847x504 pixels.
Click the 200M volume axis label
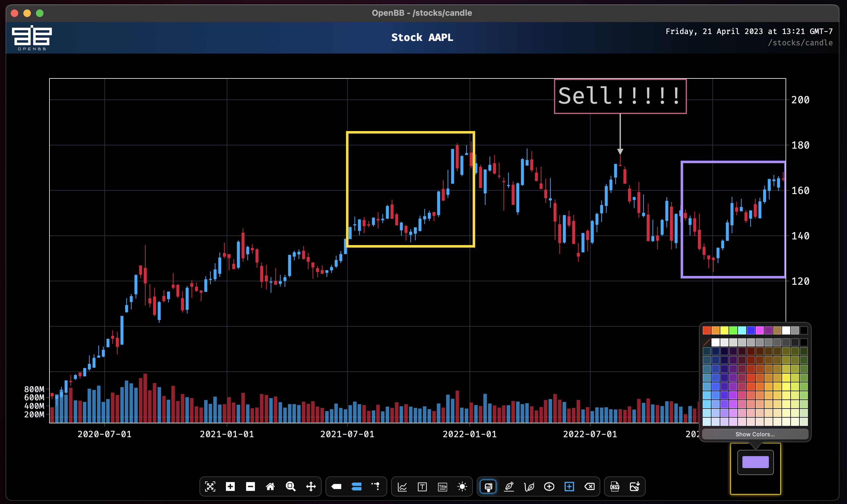[34, 414]
